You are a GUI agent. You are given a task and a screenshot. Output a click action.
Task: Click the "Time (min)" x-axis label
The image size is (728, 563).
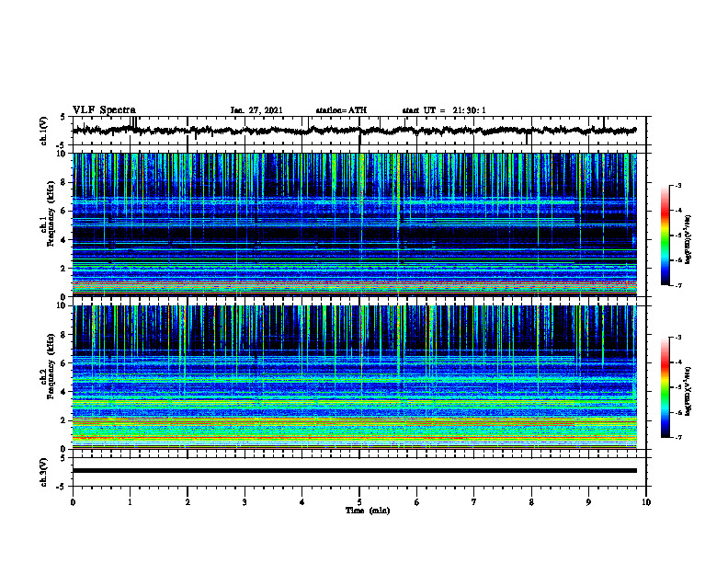pyautogui.click(x=368, y=511)
